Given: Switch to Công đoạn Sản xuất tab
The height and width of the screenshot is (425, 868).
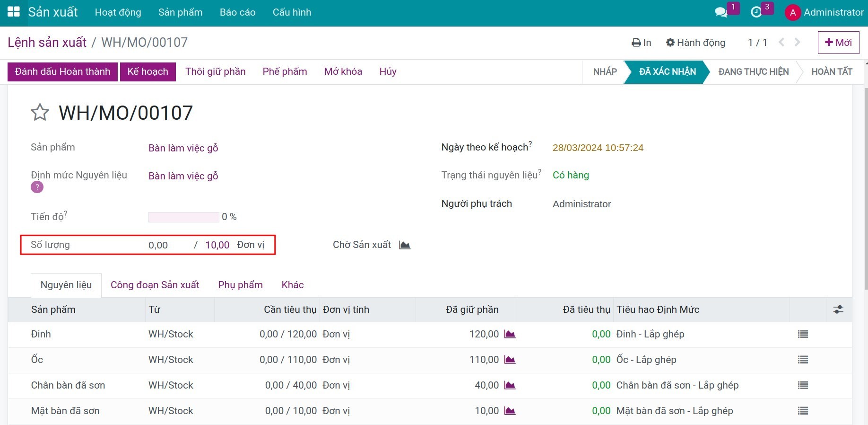Looking at the screenshot, I should pyautogui.click(x=155, y=285).
